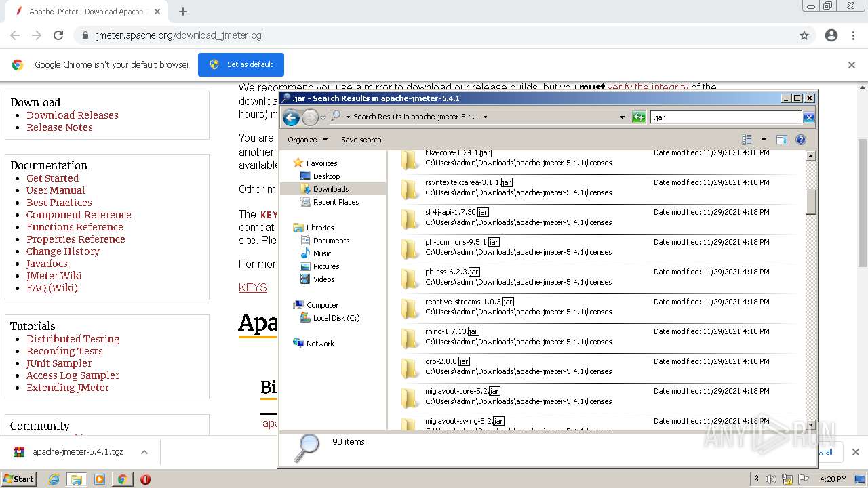Open KEYS link on page

click(253, 287)
